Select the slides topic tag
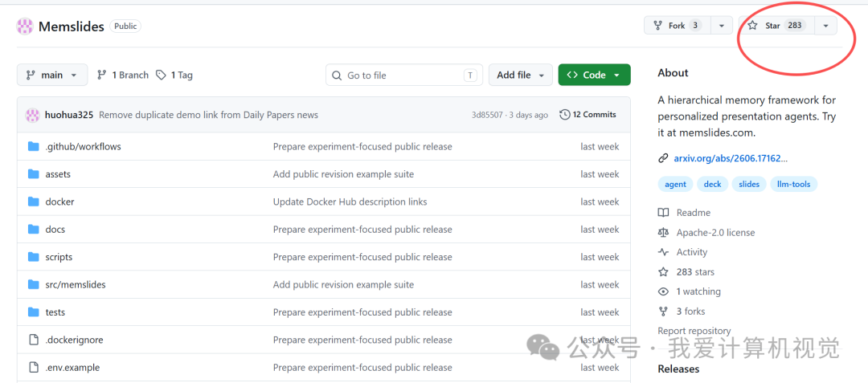Image resolution: width=868 pixels, height=383 pixels. 748,184
